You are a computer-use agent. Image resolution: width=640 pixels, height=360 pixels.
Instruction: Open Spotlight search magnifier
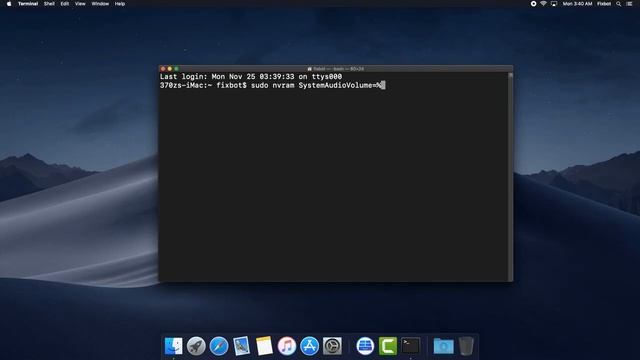[619, 4]
